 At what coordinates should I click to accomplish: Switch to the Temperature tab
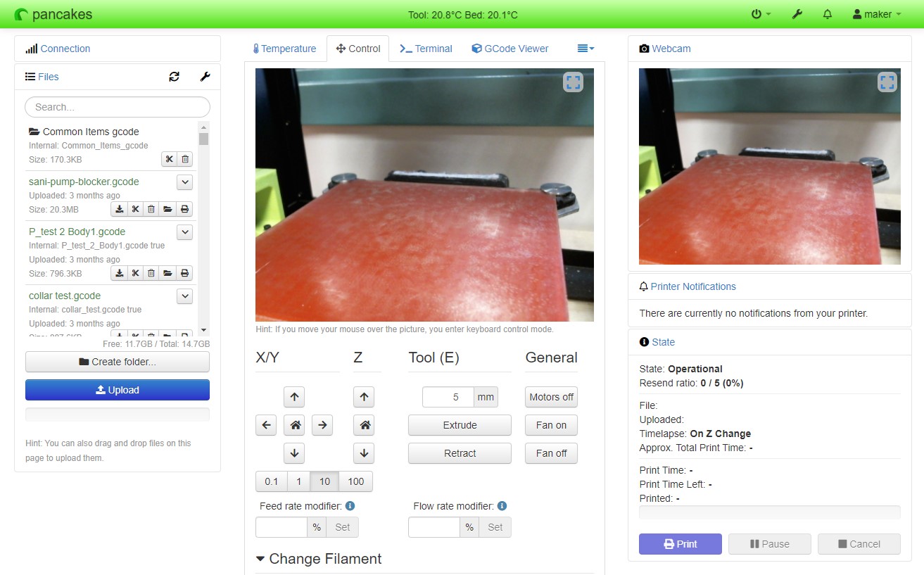coord(284,48)
